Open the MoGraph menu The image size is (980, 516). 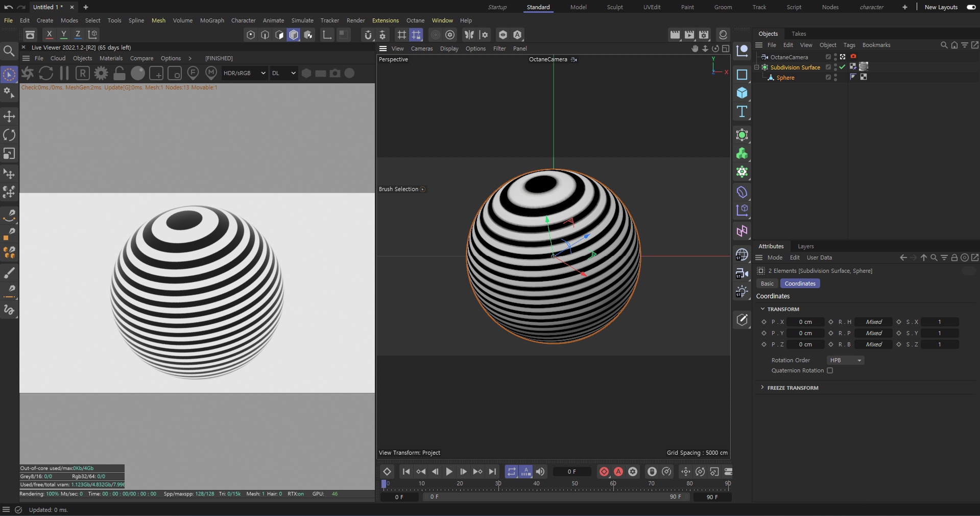coord(212,20)
